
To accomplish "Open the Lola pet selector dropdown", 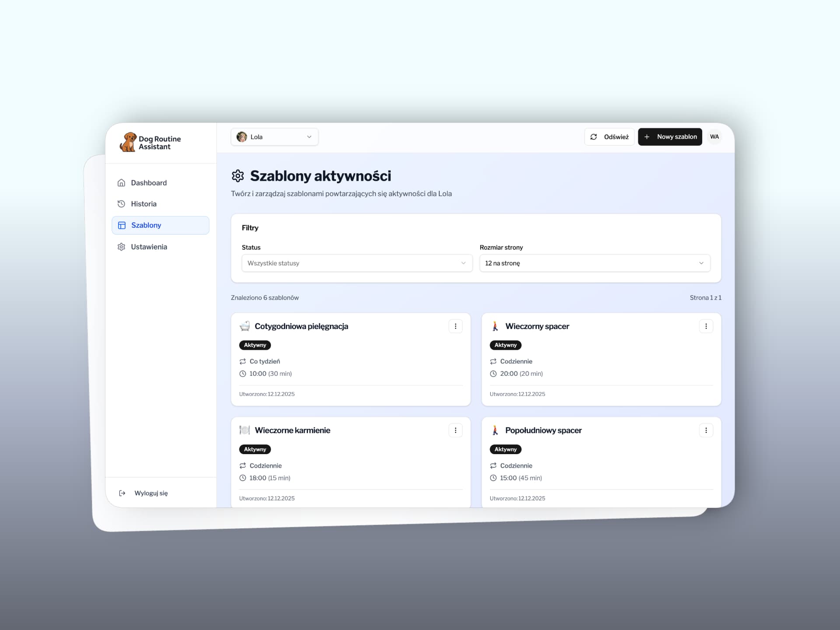I will click(274, 136).
